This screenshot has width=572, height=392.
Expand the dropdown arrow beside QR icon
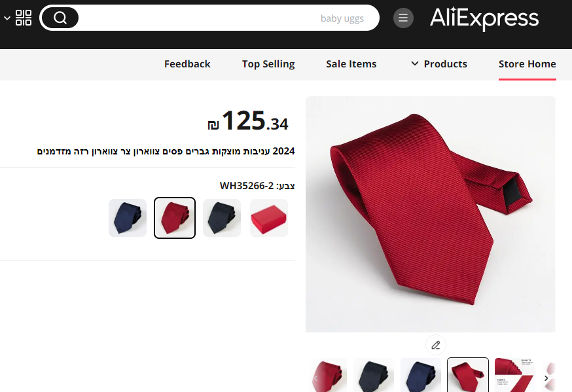[7, 18]
